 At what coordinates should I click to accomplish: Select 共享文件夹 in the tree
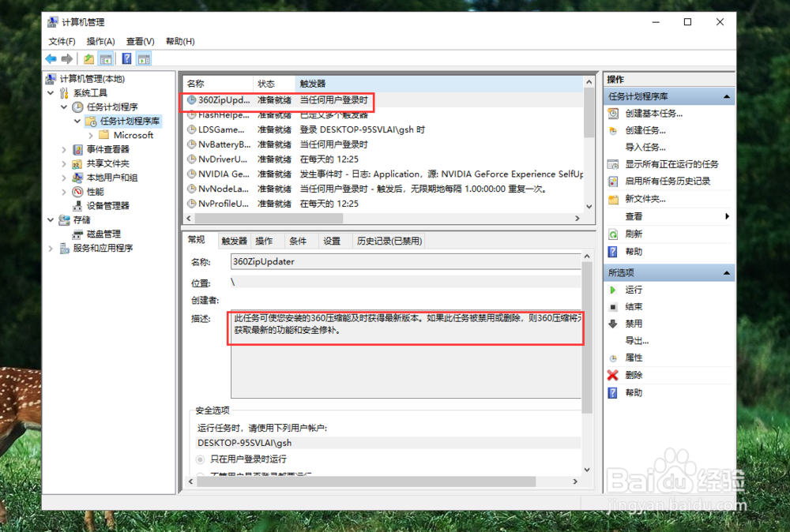point(107,163)
